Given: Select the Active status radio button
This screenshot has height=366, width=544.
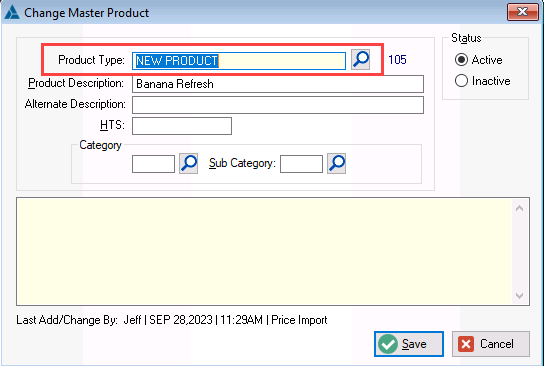Looking at the screenshot, I should coord(461,60).
